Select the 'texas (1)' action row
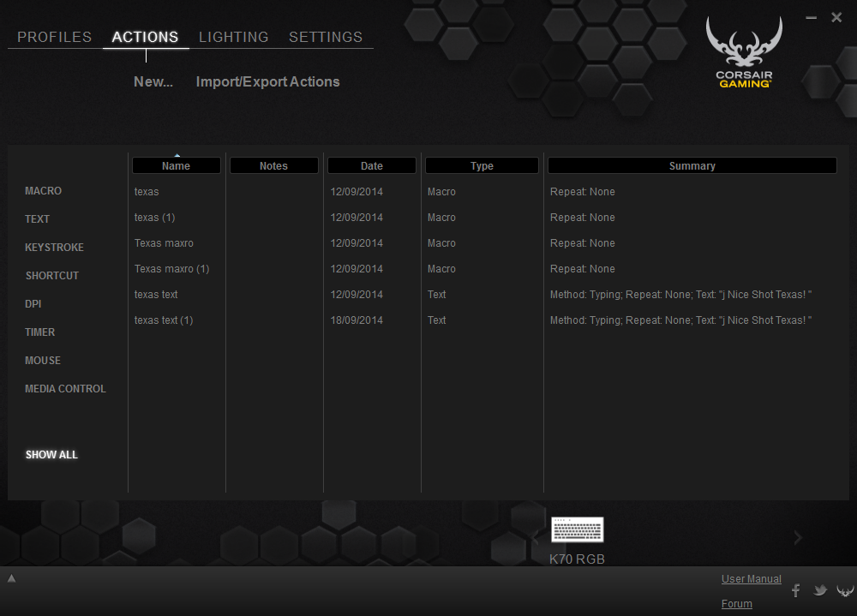This screenshot has height=616, width=857. coord(483,218)
